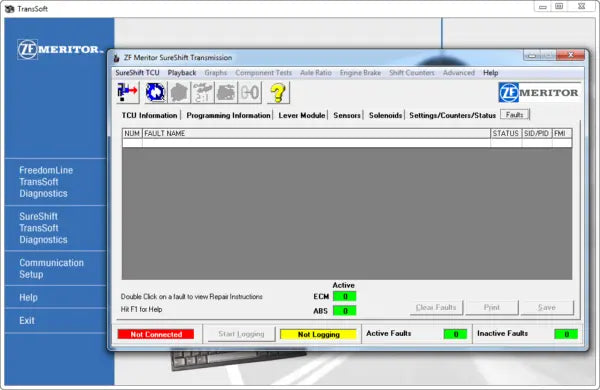Open SureShift TransSoft Diagnostics from the sidebar
The width and height of the screenshot is (600, 390).
pyautogui.click(x=43, y=228)
